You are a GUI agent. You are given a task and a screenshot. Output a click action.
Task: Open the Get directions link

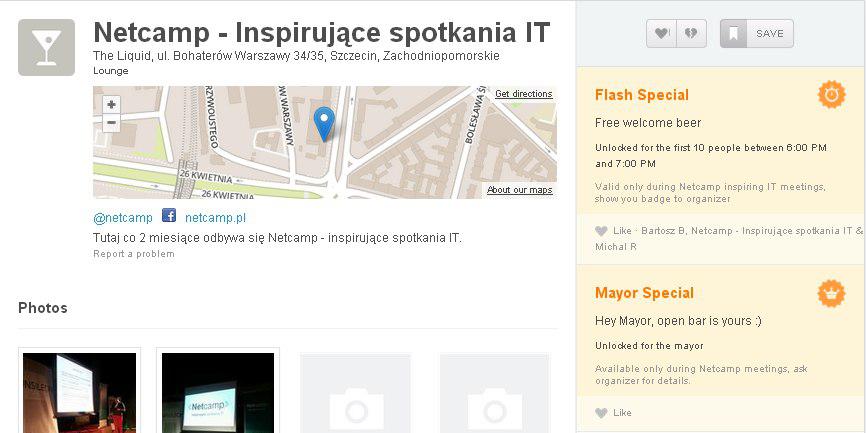click(x=523, y=94)
